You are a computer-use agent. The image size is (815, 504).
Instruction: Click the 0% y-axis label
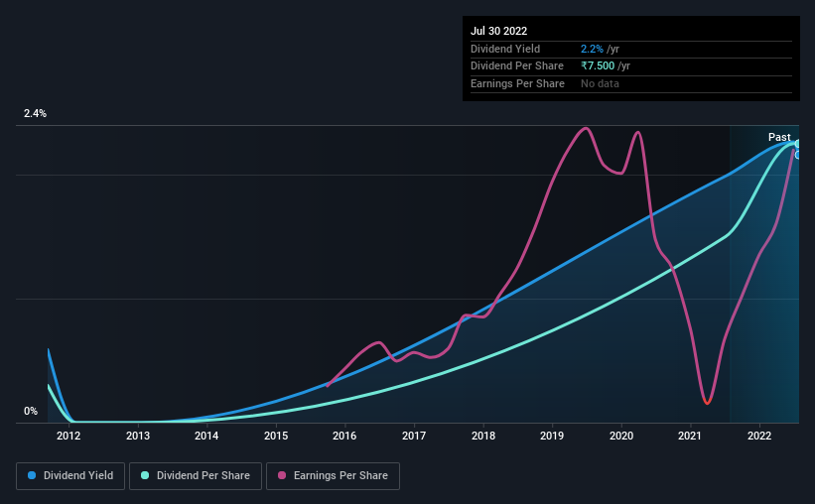tap(31, 412)
